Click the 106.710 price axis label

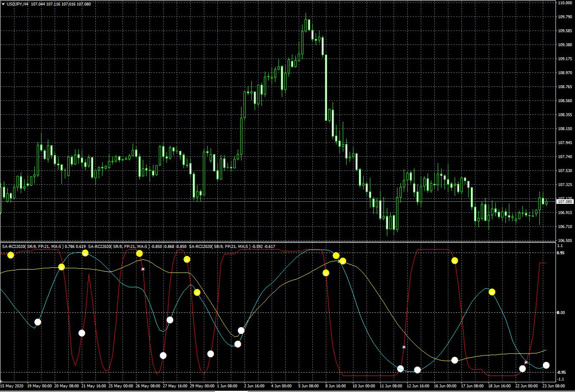point(565,227)
